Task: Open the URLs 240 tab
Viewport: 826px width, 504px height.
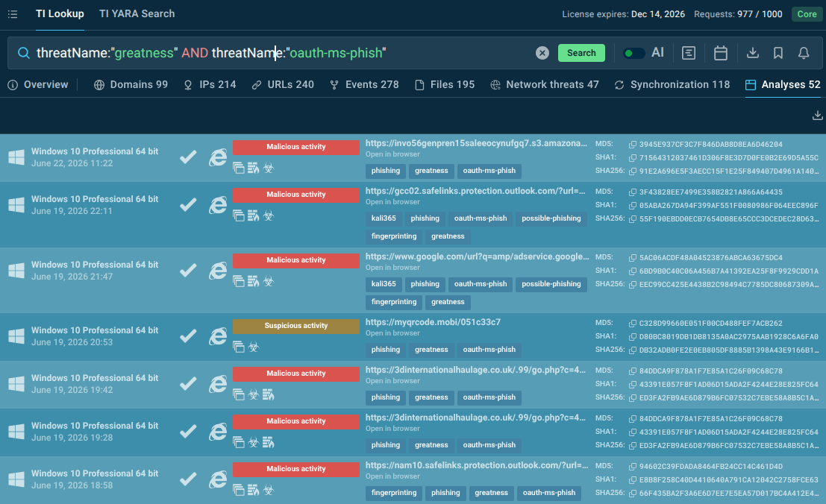Action: pos(283,85)
